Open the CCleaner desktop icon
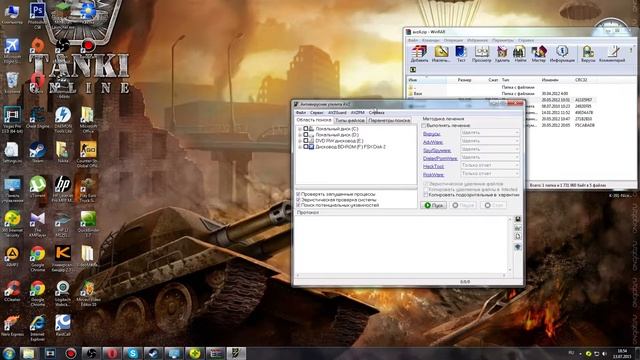The height and width of the screenshot is (360, 640). pos(12,290)
